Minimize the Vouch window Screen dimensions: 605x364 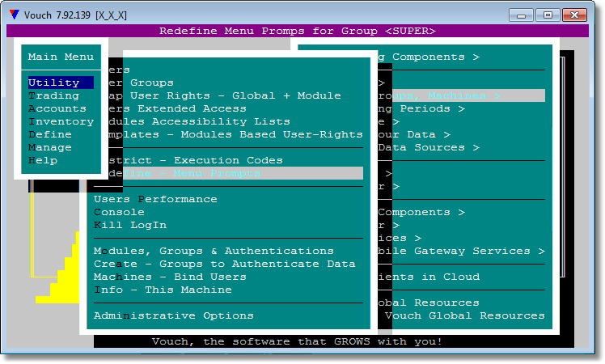(521, 15)
